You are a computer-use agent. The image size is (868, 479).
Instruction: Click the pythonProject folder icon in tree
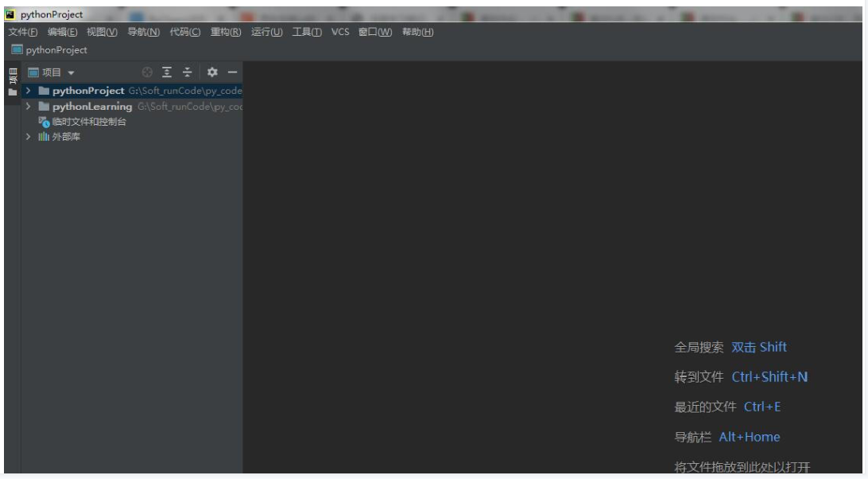coord(44,91)
